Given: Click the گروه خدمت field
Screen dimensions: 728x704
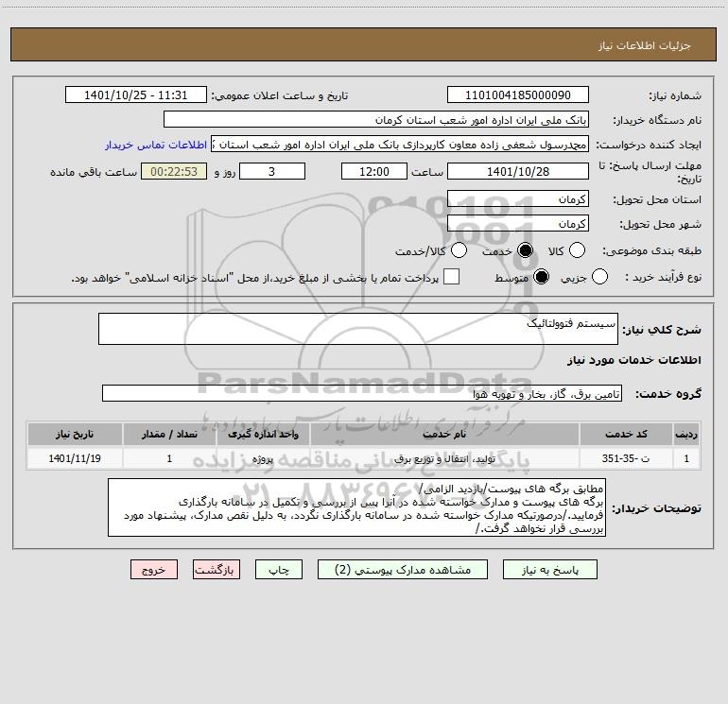Looking at the screenshot, I should coord(362,393).
